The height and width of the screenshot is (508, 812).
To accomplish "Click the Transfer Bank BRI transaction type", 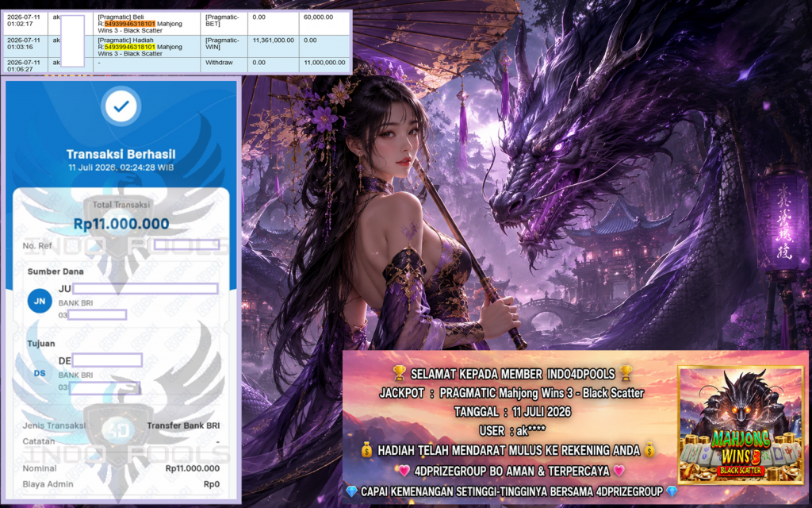I will (183, 425).
